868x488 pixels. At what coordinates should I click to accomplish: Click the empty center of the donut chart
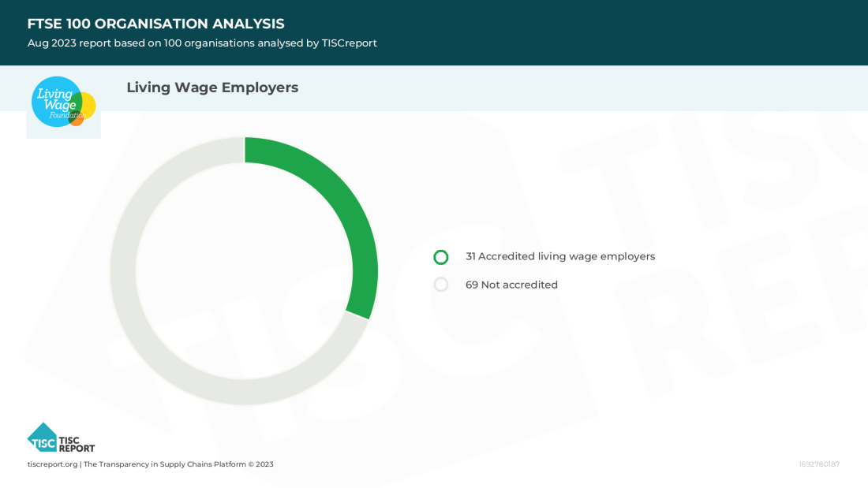point(244,270)
